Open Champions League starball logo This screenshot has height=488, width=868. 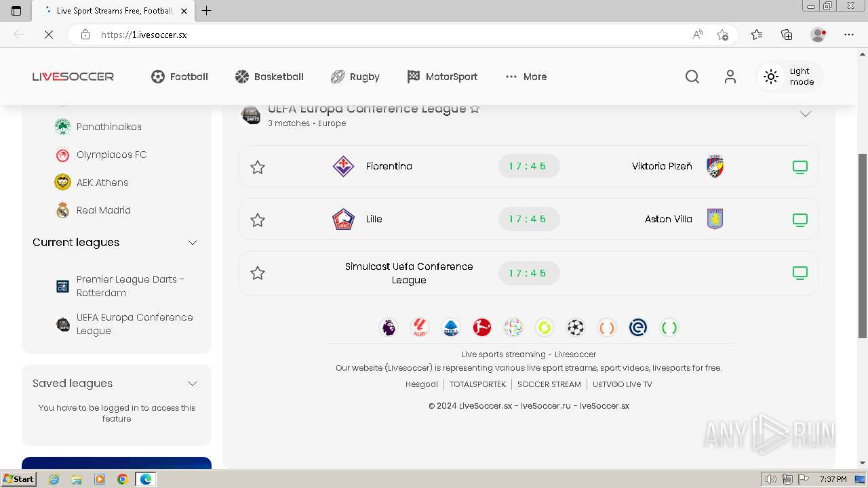pos(576,328)
